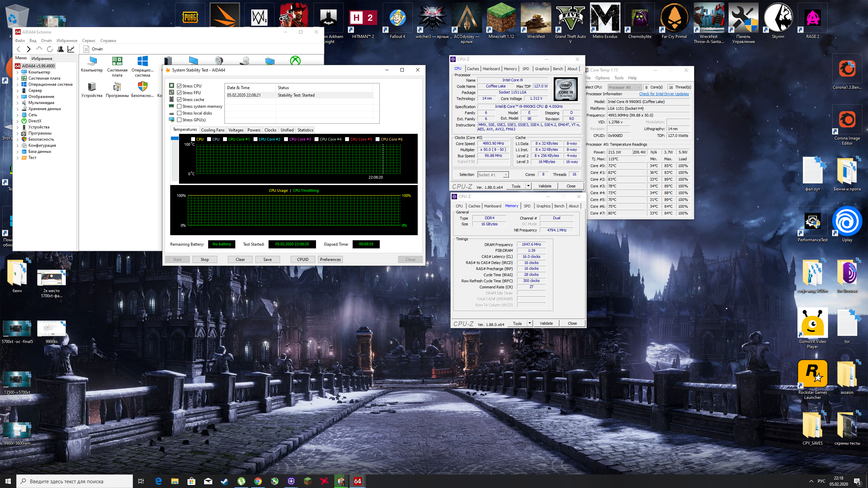
Task: Click the AIDA64 refresh toolbar icon
Action: [x=50, y=49]
